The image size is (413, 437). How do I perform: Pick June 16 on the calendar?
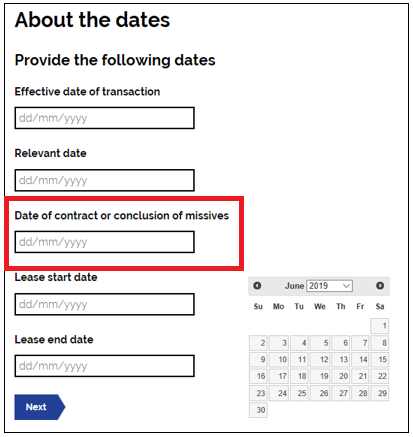pyautogui.click(x=258, y=376)
